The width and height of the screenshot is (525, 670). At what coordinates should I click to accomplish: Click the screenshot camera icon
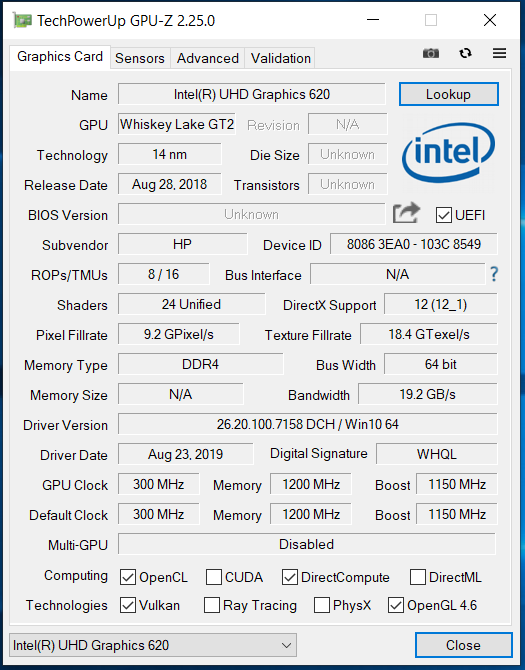[431, 53]
